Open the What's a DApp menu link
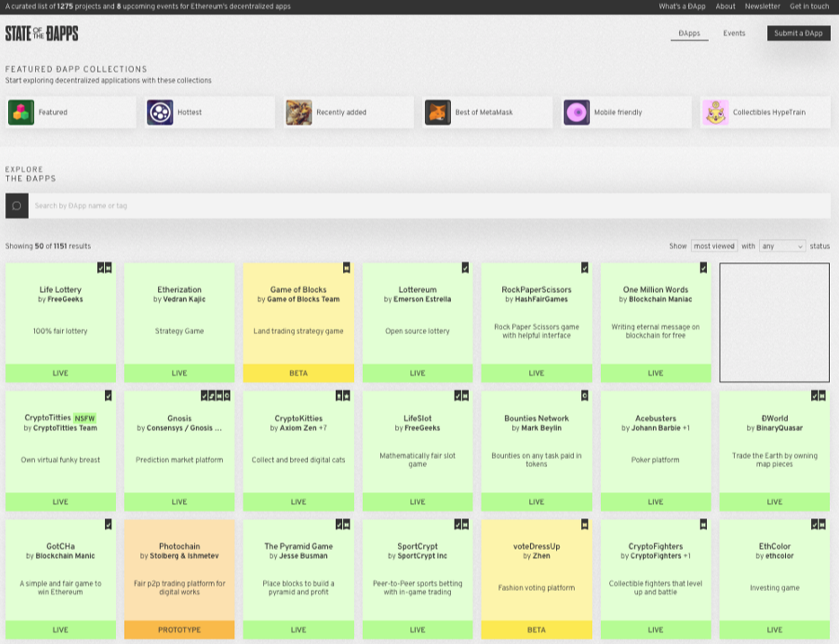 pos(682,6)
